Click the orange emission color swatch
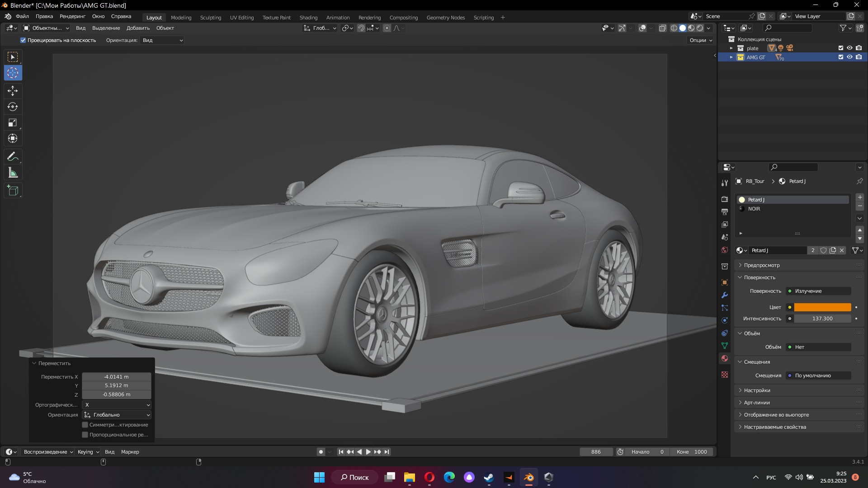The image size is (868, 488). click(x=822, y=307)
